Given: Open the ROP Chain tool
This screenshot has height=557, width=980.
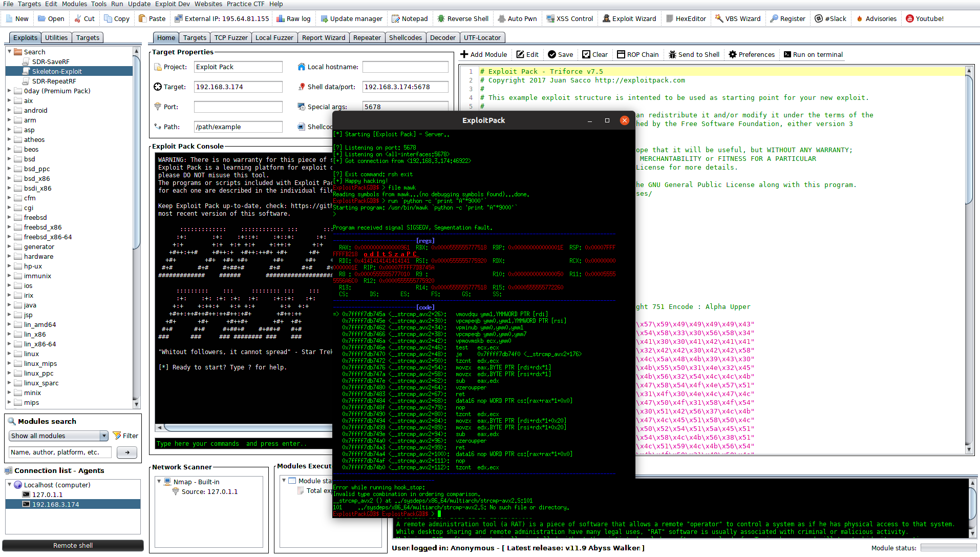Looking at the screenshot, I should 638,54.
